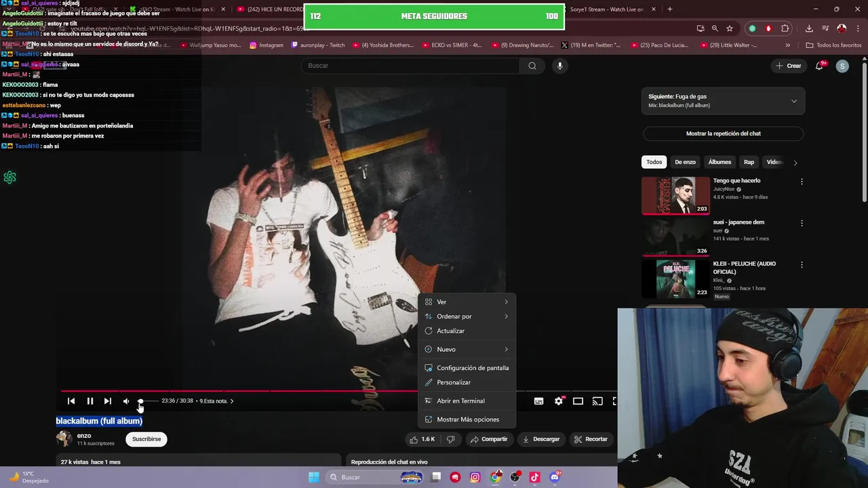Image resolution: width=868 pixels, height=488 pixels.
Task: Open options menu for 'Tengo que hacerlo'
Action: pos(802,182)
